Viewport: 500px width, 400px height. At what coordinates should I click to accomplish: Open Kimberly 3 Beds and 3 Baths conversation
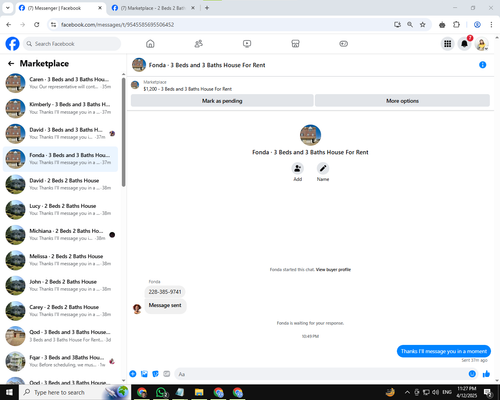point(60,108)
